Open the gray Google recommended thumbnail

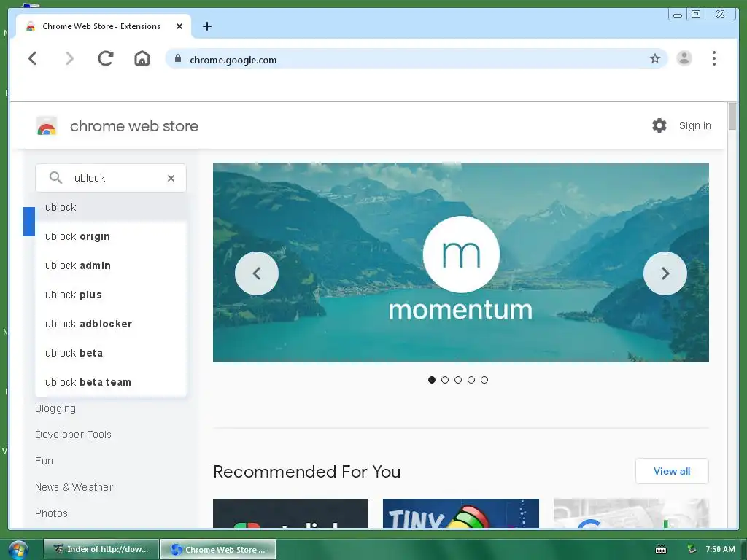pos(631,513)
